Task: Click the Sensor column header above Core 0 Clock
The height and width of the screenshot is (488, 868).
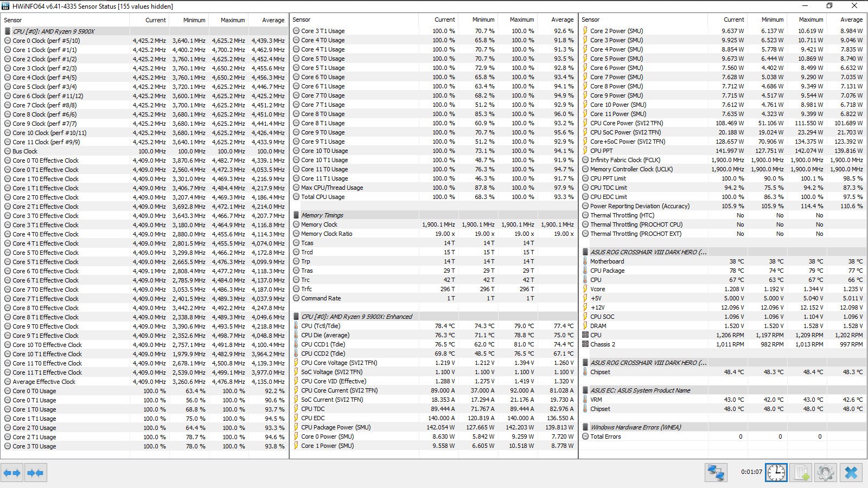Action: [x=66, y=20]
